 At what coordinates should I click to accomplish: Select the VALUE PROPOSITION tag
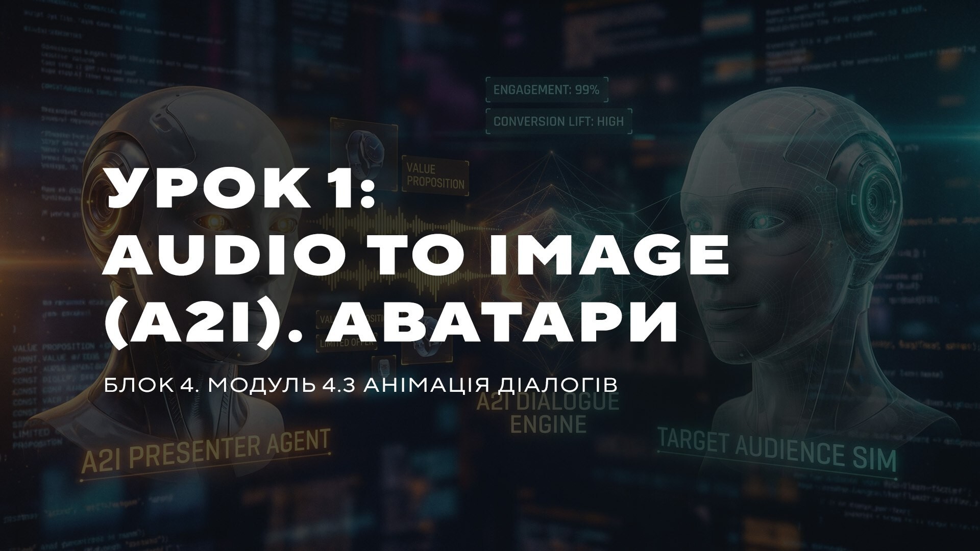coord(435,175)
